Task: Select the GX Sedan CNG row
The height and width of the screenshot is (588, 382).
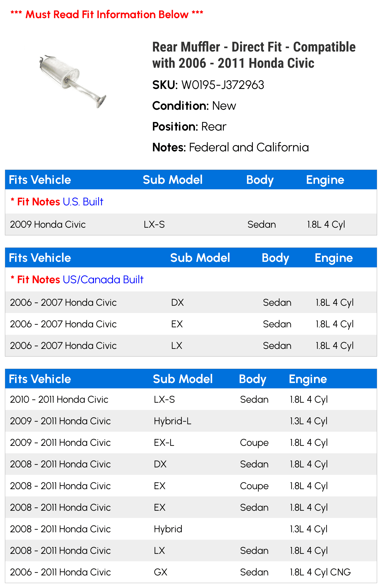Action: (x=191, y=572)
